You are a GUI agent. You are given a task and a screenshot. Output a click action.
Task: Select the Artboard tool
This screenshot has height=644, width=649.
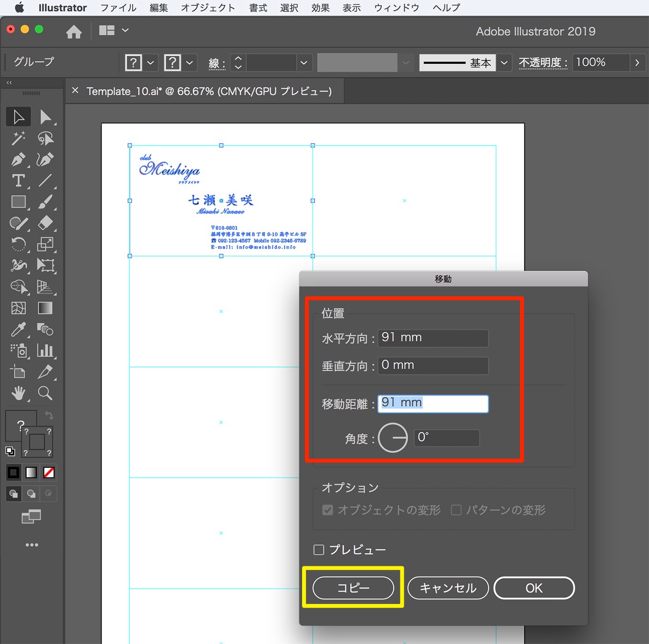[18, 372]
